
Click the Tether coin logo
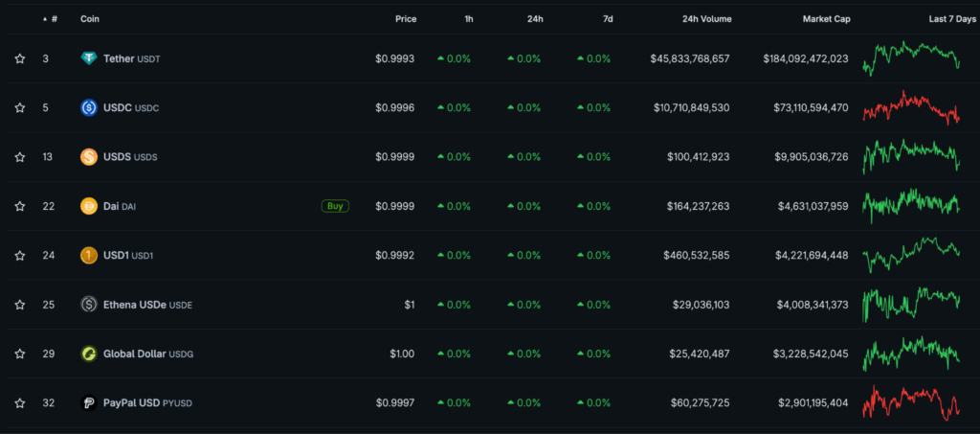pyautogui.click(x=89, y=58)
